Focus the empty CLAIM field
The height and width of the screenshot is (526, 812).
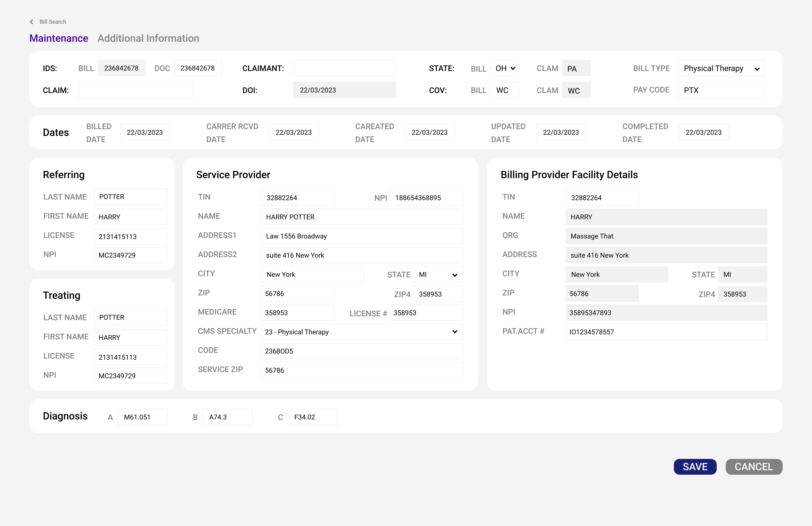[x=135, y=90]
